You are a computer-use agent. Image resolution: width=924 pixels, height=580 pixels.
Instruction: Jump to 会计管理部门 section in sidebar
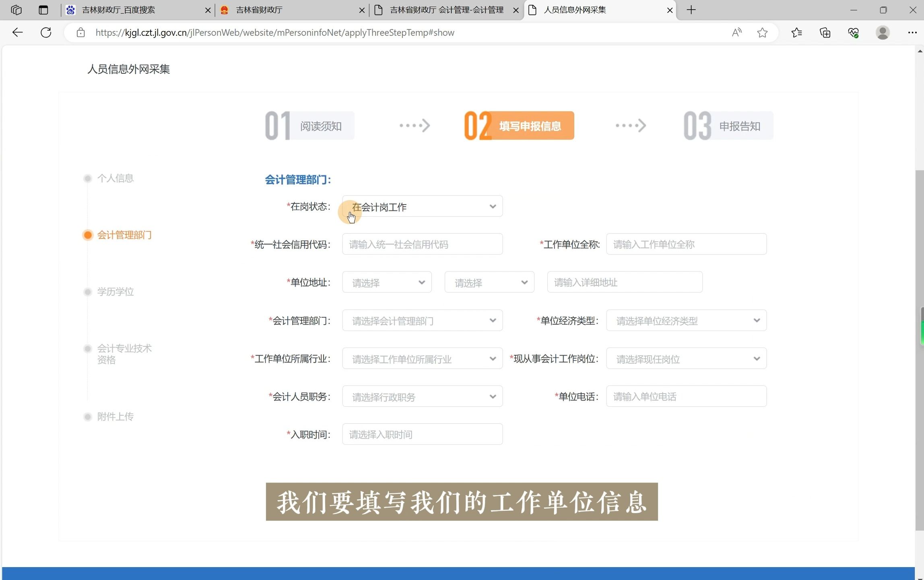tap(124, 235)
